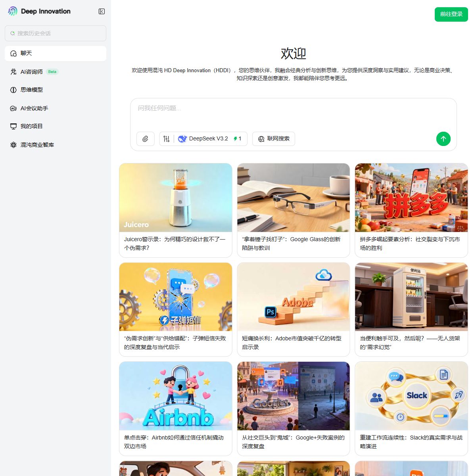Open 我的项目 in the sidebar
This screenshot has width=476, height=476.
coord(56,127)
